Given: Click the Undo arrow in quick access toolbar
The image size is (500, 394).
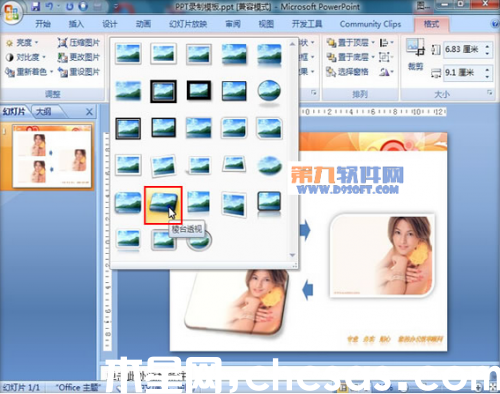Looking at the screenshot, I should point(49,6).
